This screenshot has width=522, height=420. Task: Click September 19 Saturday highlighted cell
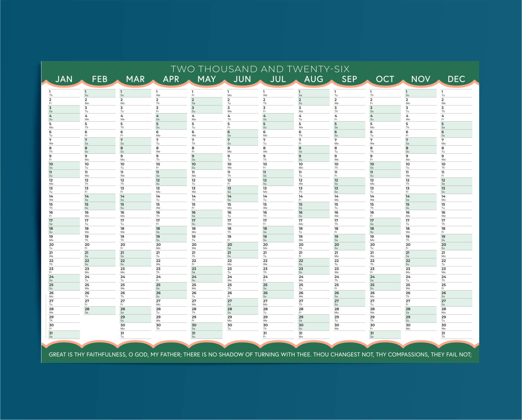coord(349,238)
